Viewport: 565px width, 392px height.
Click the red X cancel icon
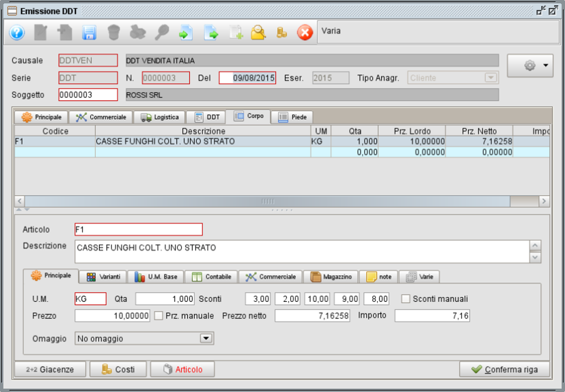(x=305, y=33)
